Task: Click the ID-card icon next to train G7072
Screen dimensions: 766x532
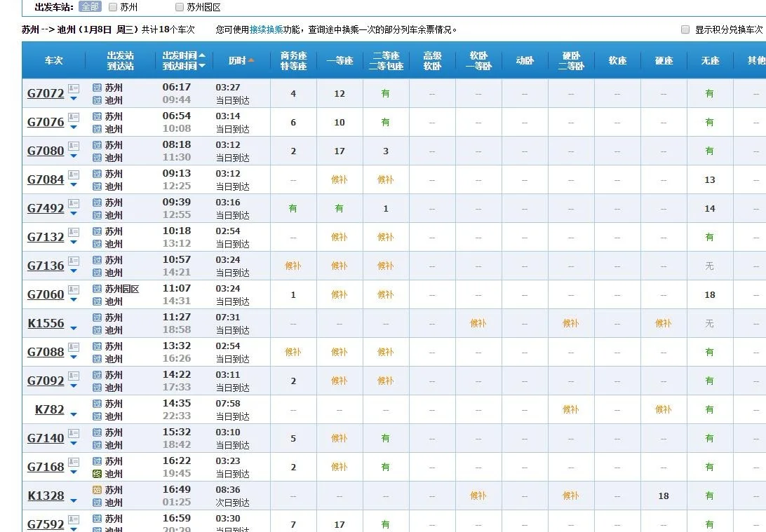Action: [72, 89]
